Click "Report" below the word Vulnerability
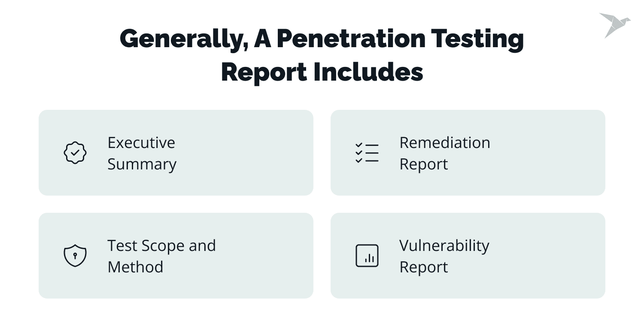Viewport: 644px width, 326px height. click(424, 267)
